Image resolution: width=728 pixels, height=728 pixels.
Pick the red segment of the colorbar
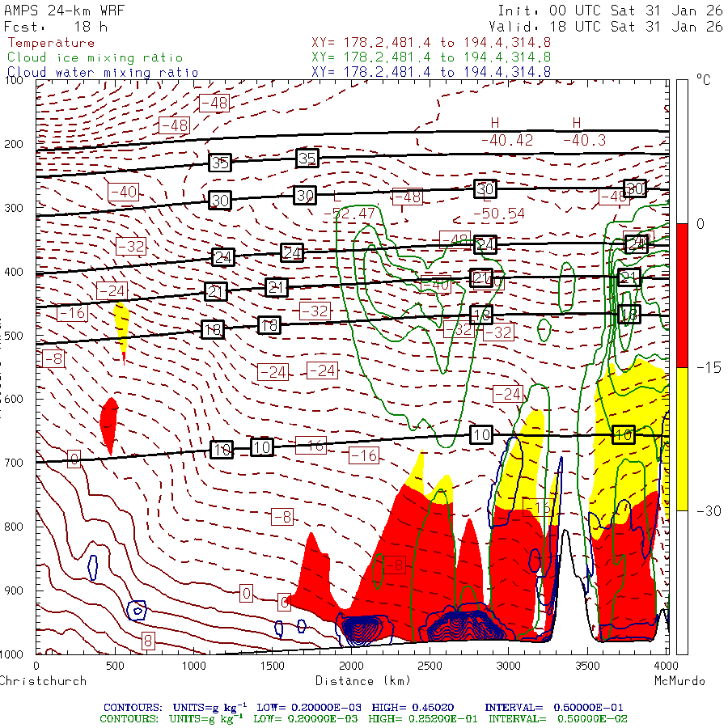click(x=682, y=295)
